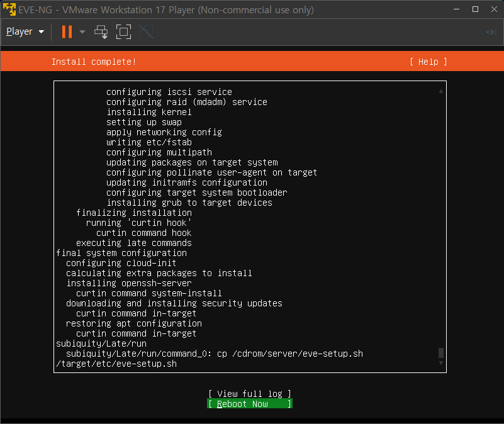
Task: Click log line 'configuring iscsi service'
Action: (169, 92)
